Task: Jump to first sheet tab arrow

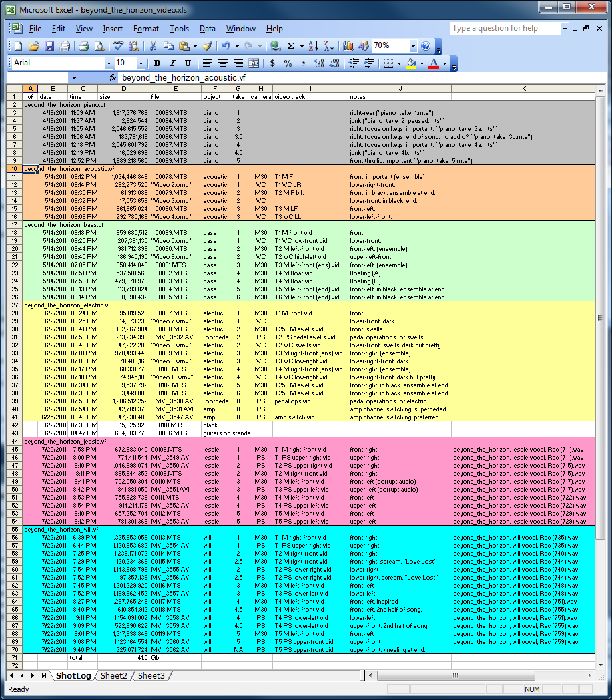Action: (x=11, y=675)
